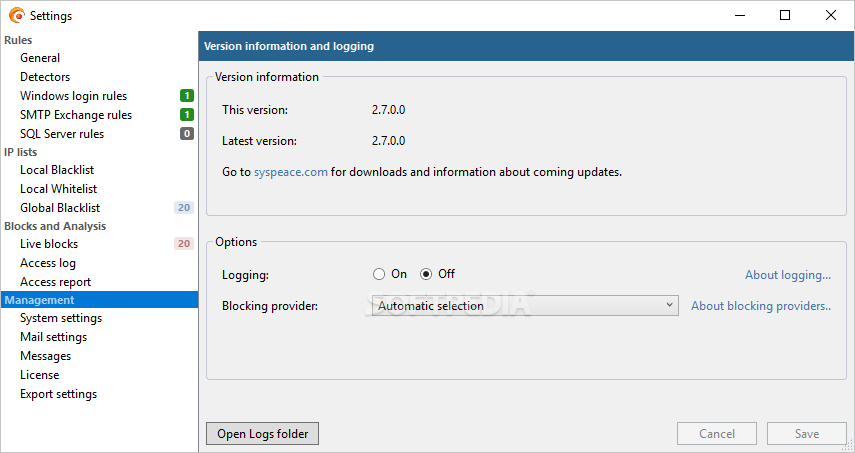Image resolution: width=855 pixels, height=453 pixels.
Task: Minimize the Settings window
Action: [740, 15]
